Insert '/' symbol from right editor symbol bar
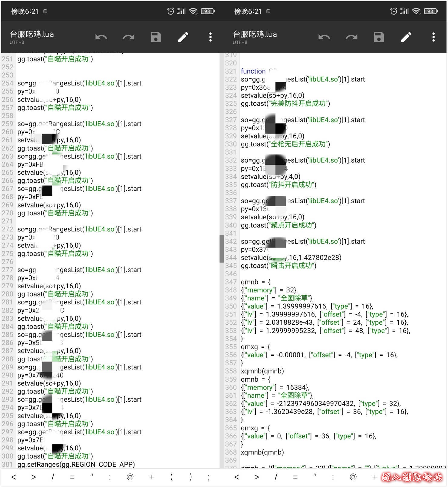Viewport: 448px width, 487px height. point(276,477)
